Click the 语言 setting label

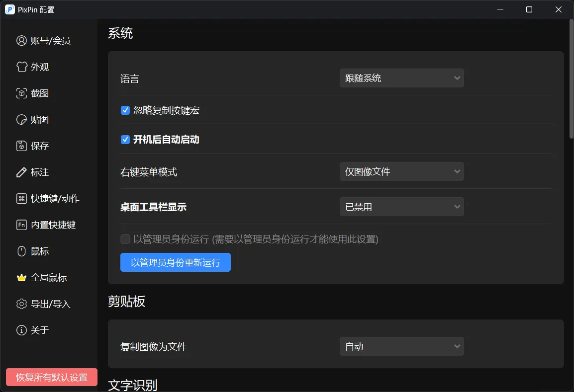point(130,78)
